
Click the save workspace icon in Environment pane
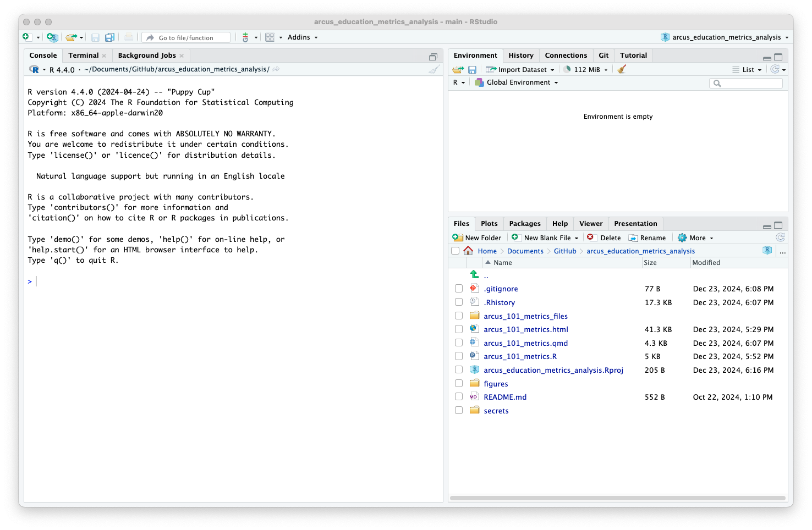472,70
